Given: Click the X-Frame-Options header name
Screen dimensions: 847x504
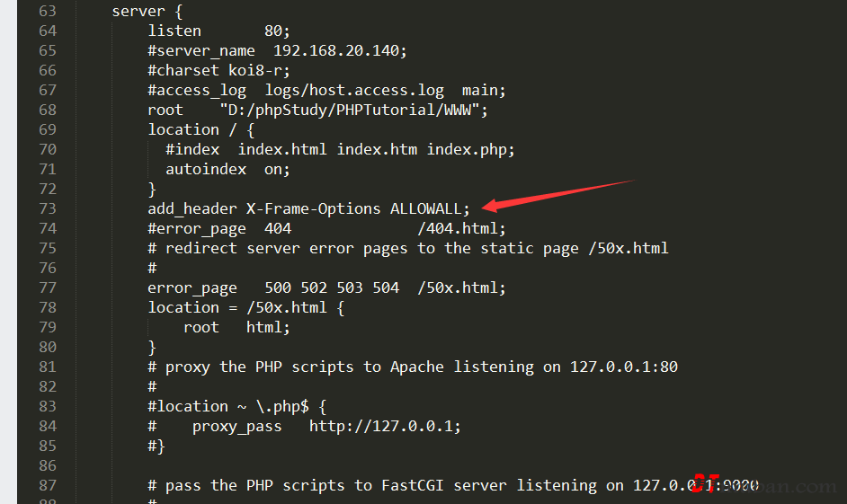Looking at the screenshot, I should click(314, 208).
